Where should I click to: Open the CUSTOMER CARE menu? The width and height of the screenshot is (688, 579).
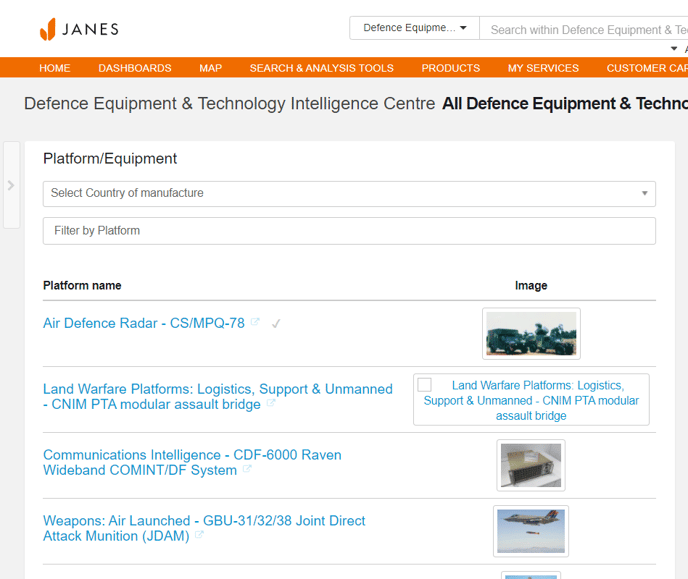[647, 68]
